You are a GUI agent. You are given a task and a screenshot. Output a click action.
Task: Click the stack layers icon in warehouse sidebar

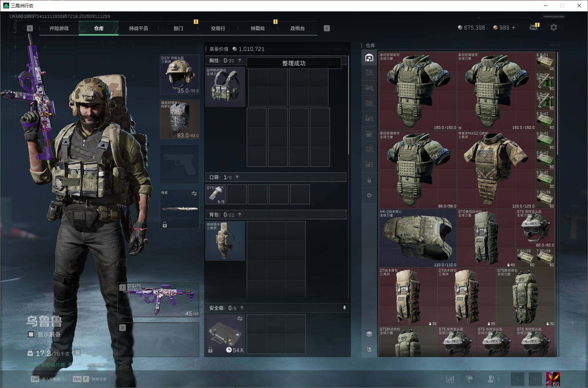click(369, 334)
